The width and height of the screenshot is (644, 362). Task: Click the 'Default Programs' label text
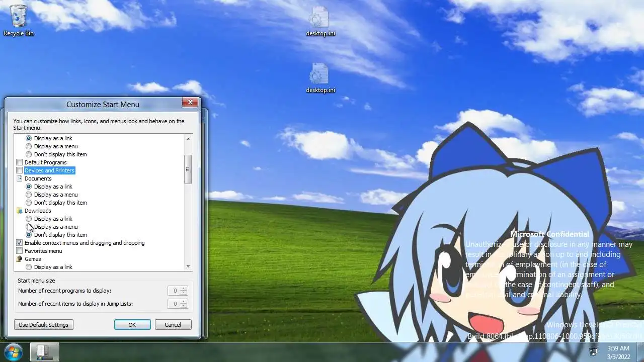point(46,162)
